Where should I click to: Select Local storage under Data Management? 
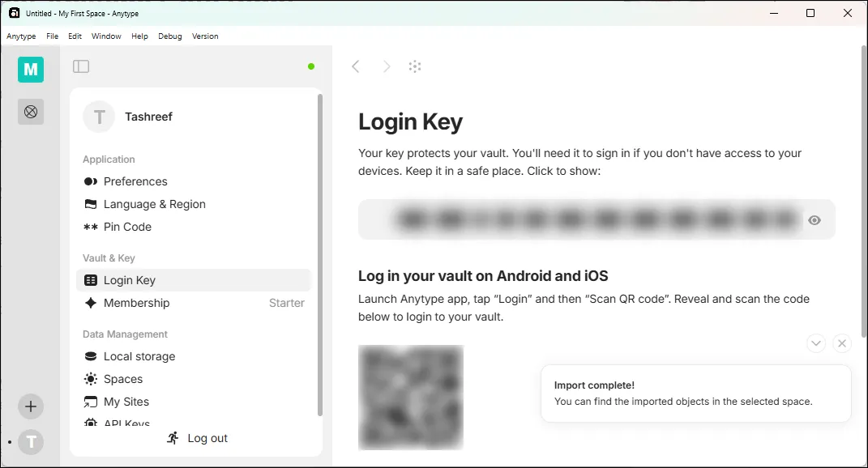(x=139, y=356)
